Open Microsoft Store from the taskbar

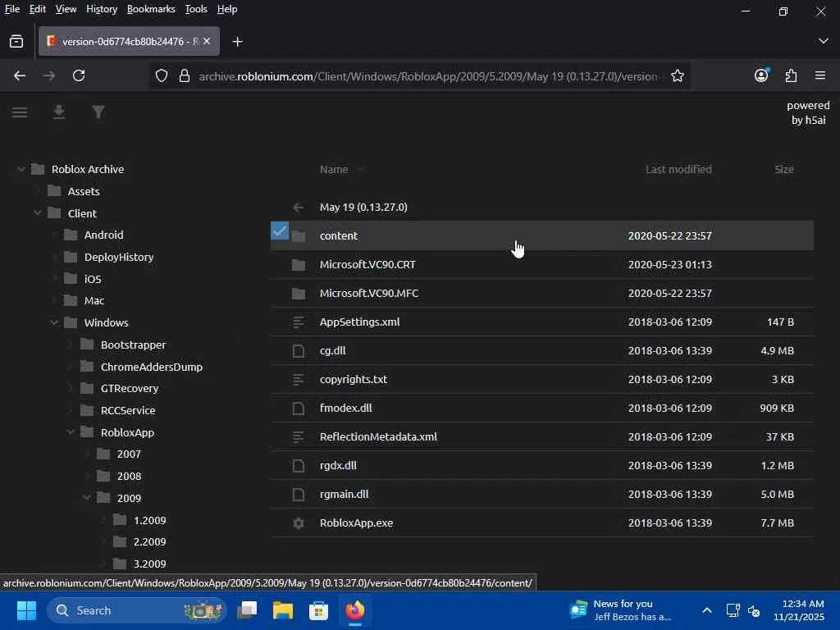point(319,610)
